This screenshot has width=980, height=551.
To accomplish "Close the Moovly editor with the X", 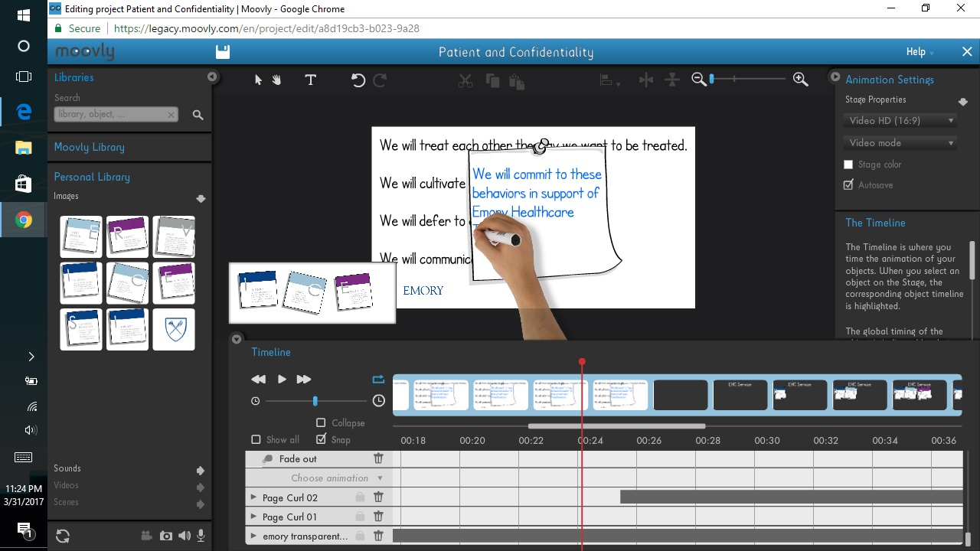I will 967,52.
